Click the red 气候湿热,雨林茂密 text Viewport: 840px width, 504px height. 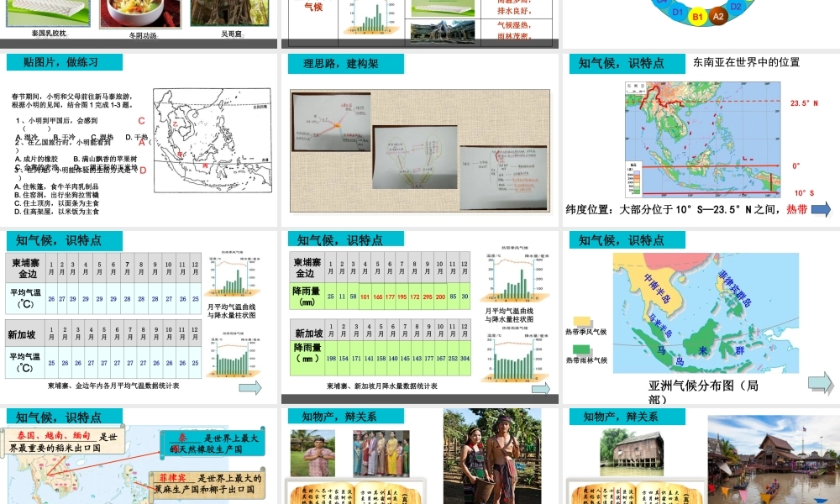(x=513, y=30)
